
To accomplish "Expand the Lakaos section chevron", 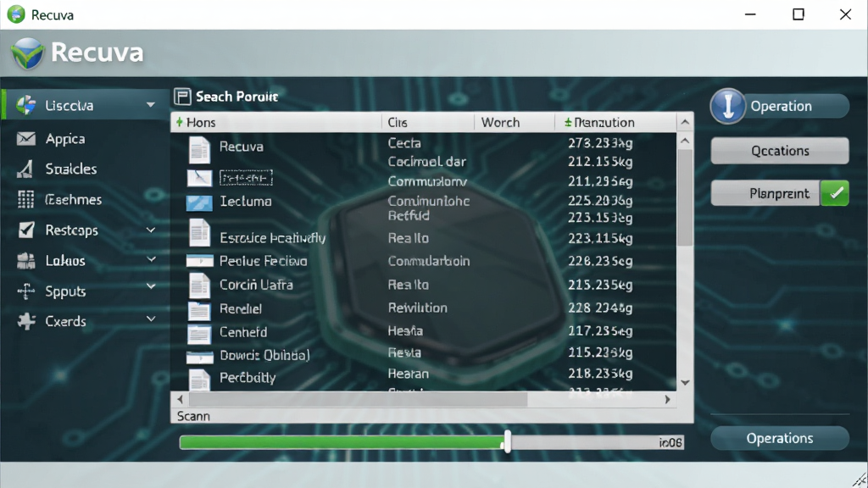I will [x=151, y=259].
